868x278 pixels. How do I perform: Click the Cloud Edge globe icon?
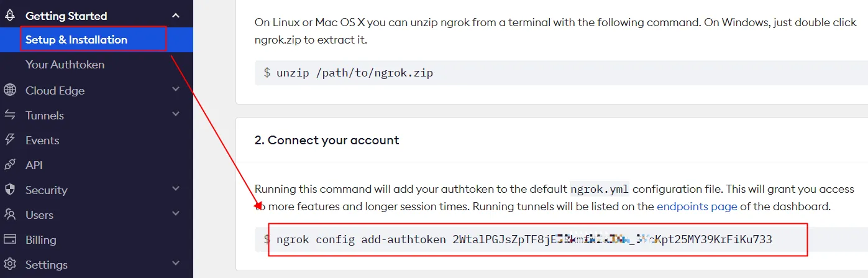[x=10, y=90]
